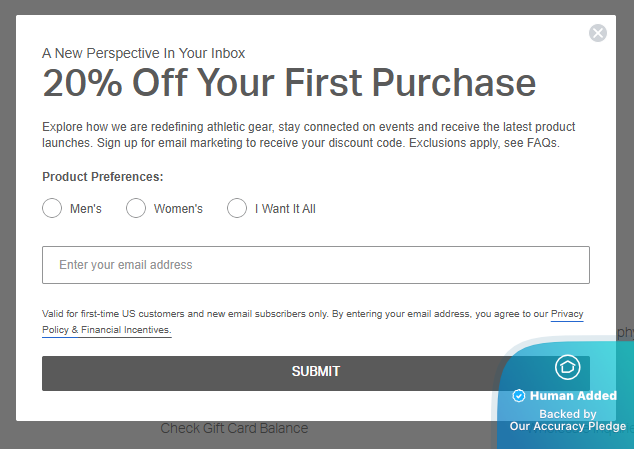Click the Product Preferences label
The height and width of the screenshot is (449, 634).
(x=103, y=177)
